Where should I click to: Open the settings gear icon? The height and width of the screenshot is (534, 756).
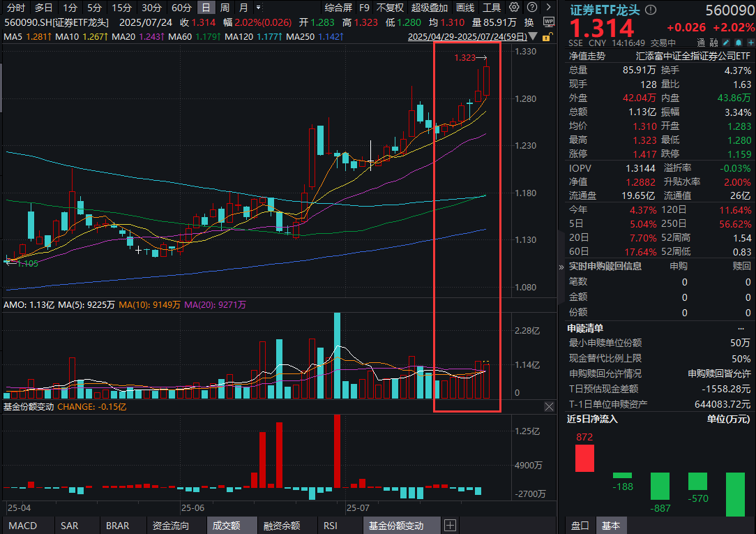coord(513,8)
